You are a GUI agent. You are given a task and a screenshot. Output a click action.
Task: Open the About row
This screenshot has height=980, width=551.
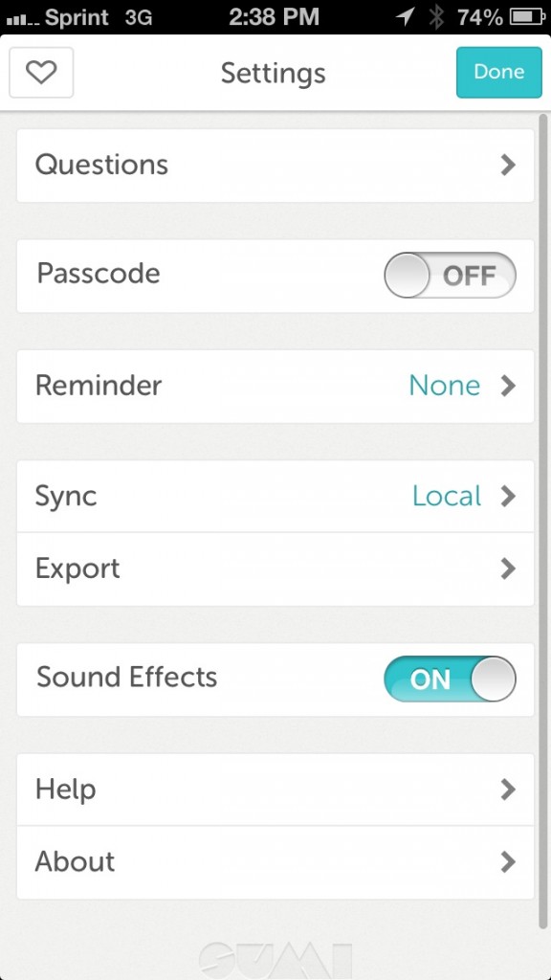pyautogui.click(x=275, y=862)
